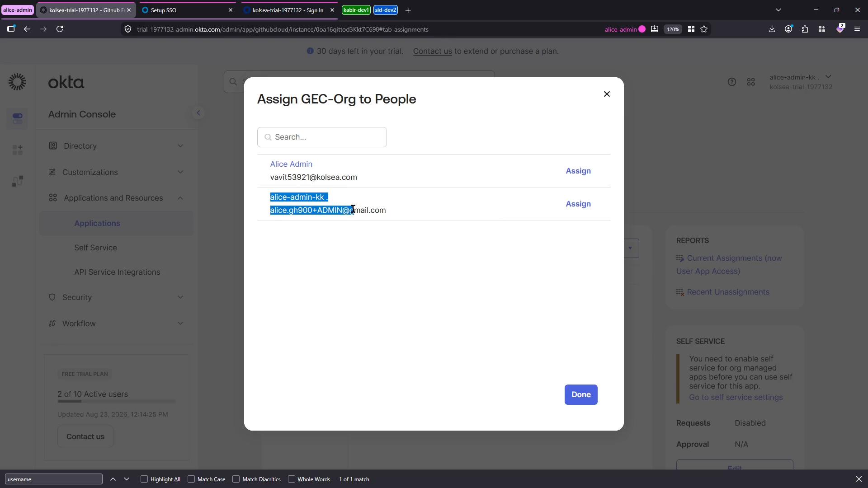Open Alice Admin user profile link

(291, 164)
